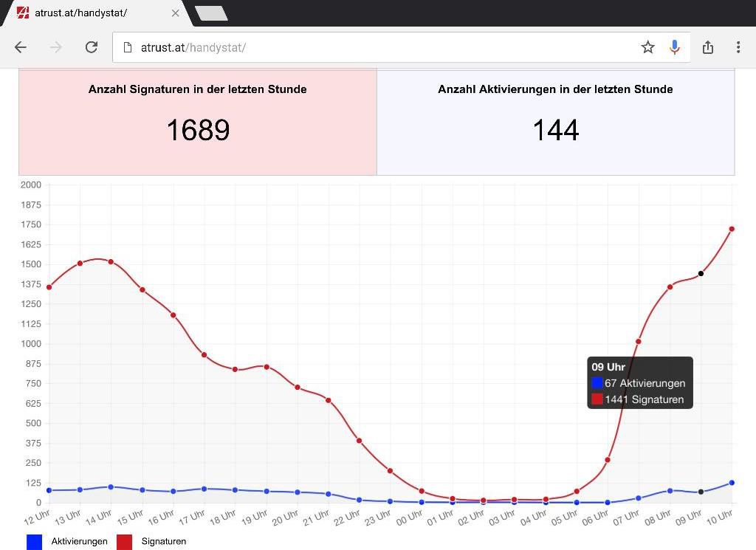The width and height of the screenshot is (756, 550).
Task: Click the blue Aktivierungen legend swatch
Action: (34, 541)
